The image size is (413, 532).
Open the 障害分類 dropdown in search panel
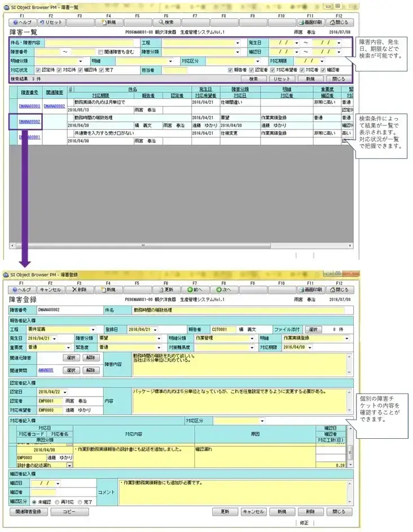pos(238,52)
